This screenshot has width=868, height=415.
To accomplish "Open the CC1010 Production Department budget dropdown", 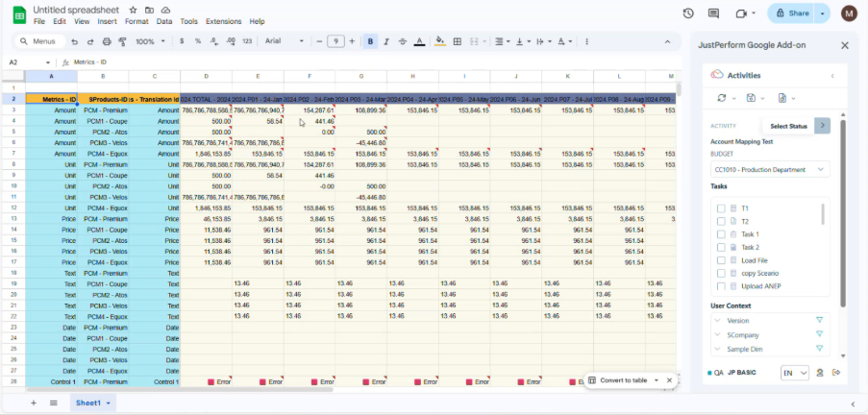I will (769, 169).
